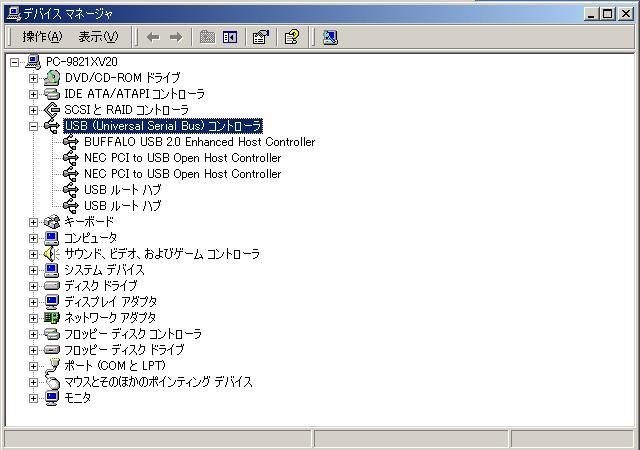Screen dimensions: 640x450
Task: Click the Help toolbar icon
Action: coord(291,37)
